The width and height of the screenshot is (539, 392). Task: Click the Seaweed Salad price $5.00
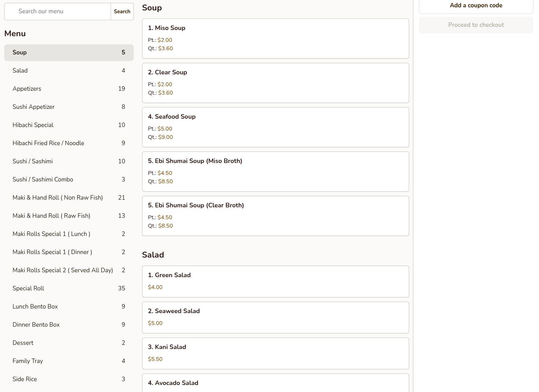155,323
